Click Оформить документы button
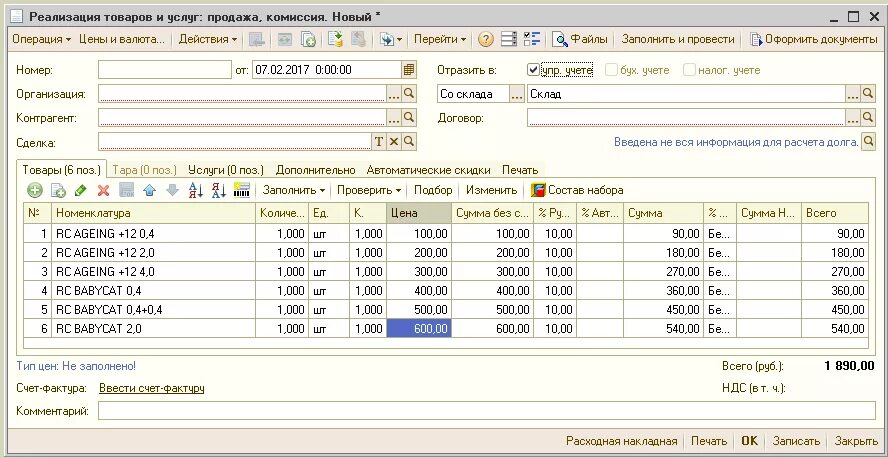The image size is (888, 458). pos(813,39)
